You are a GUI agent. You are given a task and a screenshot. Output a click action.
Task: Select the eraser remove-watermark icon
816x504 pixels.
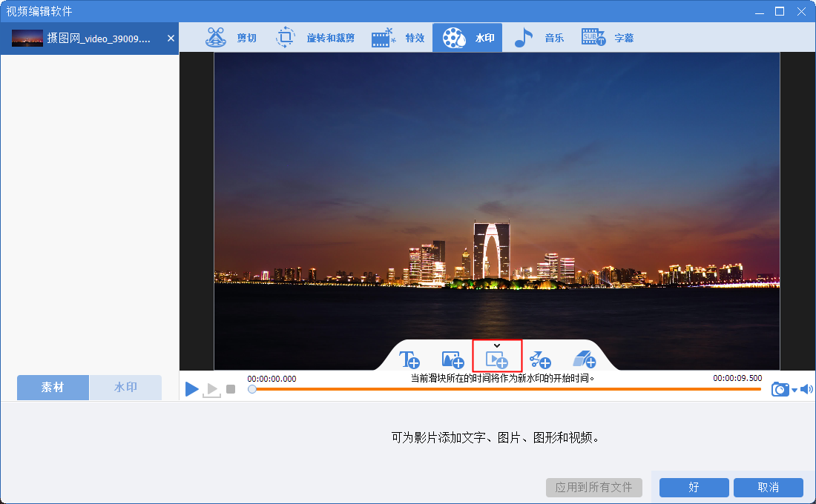[x=584, y=360]
